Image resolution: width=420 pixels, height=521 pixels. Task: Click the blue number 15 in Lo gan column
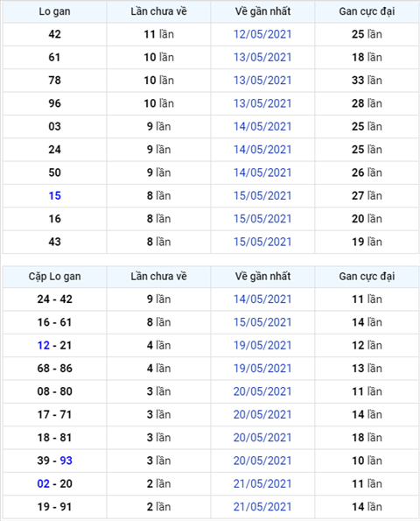(55, 196)
